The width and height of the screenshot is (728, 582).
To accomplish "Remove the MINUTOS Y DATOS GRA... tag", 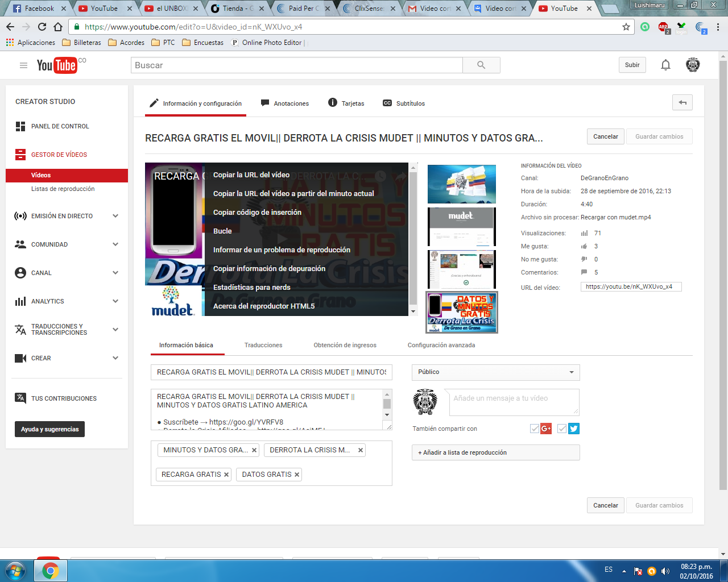I will [254, 450].
